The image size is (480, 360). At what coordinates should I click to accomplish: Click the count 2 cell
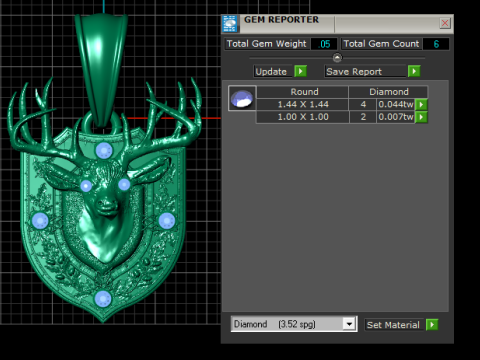tap(363, 117)
